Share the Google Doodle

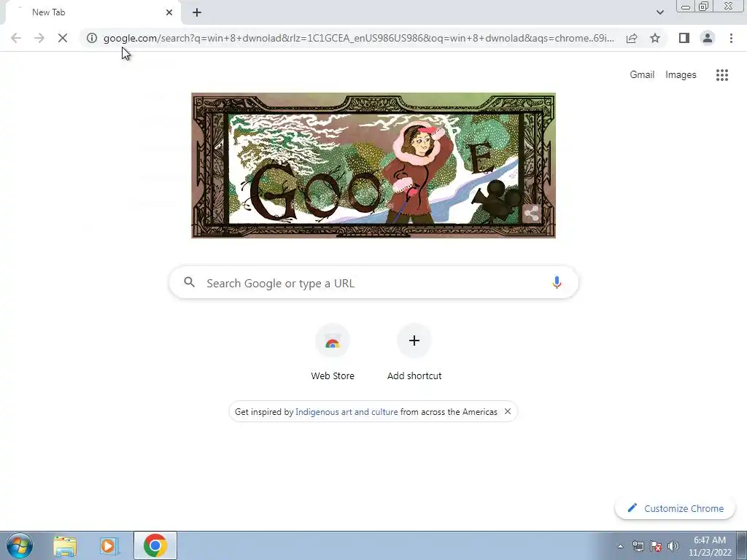(x=531, y=214)
